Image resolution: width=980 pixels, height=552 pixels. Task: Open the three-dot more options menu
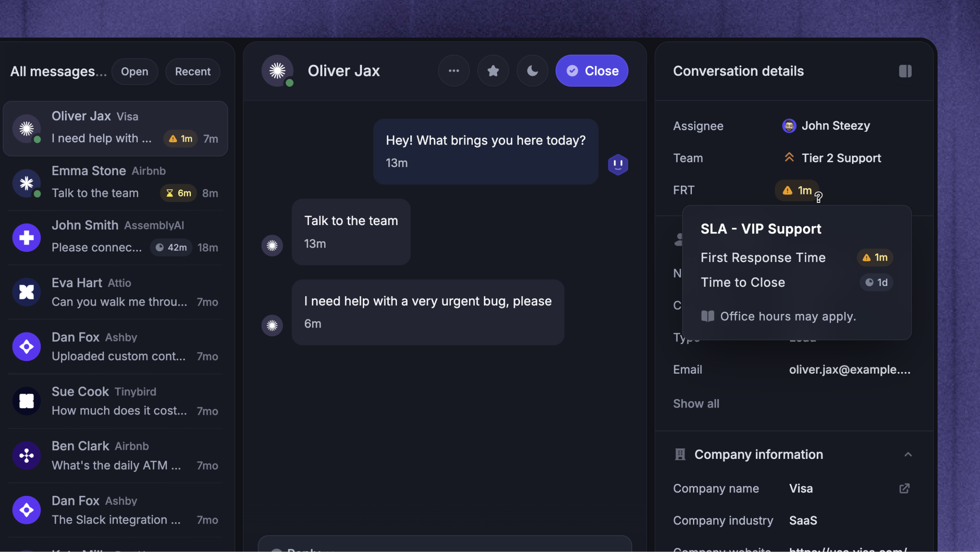coord(453,71)
